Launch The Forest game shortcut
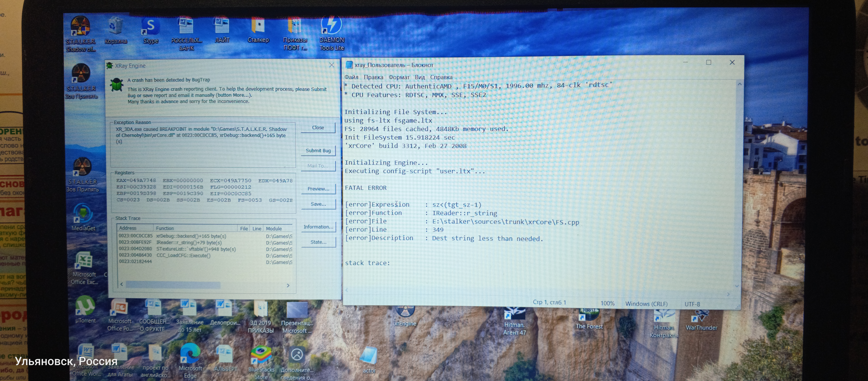This screenshot has width=868, height=381. [589, 319]
